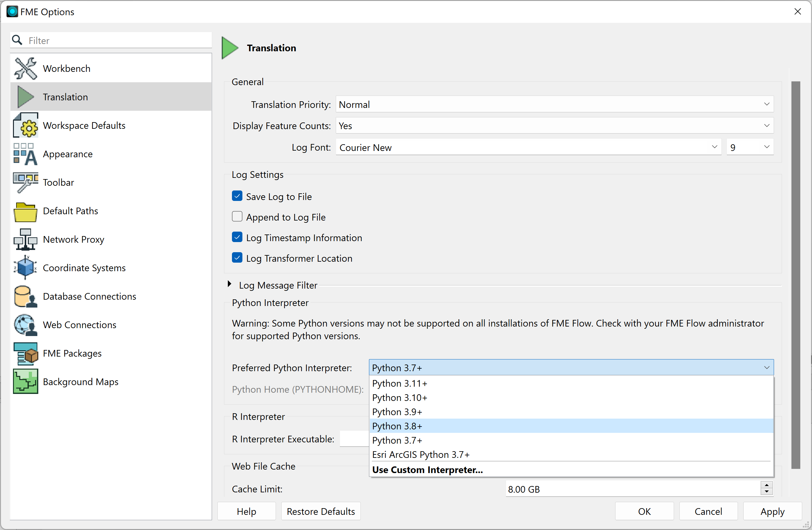Click the FME Packages icon

tap(25, 353)
